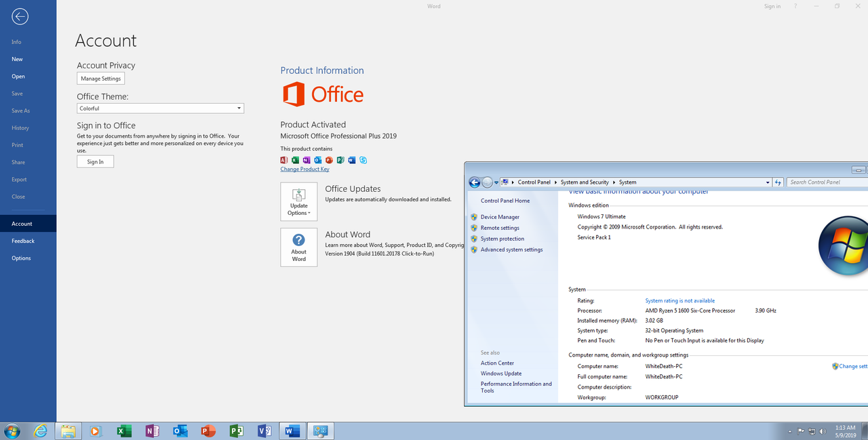Click the Sign In button under Account
Screen dimensions: 868x440
[96, 162]
